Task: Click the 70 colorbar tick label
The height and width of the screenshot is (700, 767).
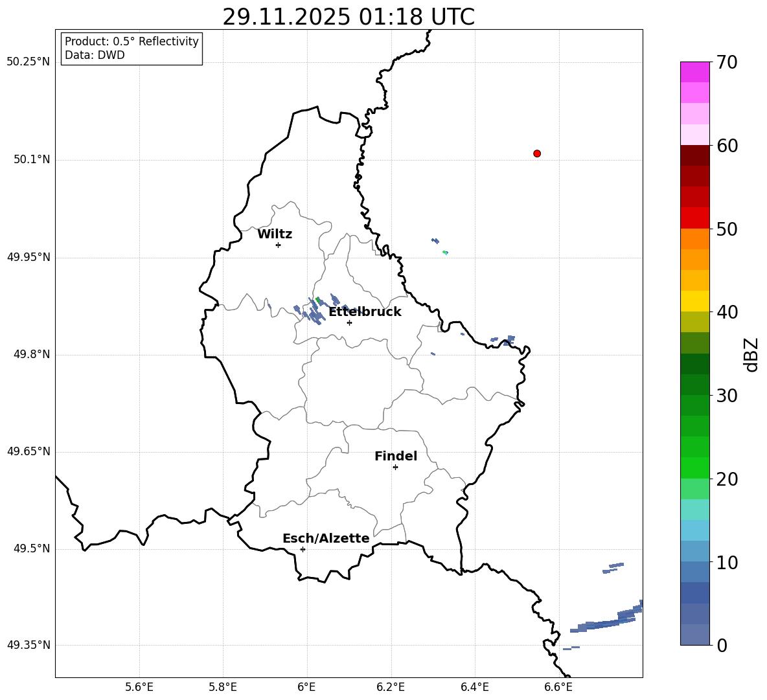Action: tap(727, 63)
